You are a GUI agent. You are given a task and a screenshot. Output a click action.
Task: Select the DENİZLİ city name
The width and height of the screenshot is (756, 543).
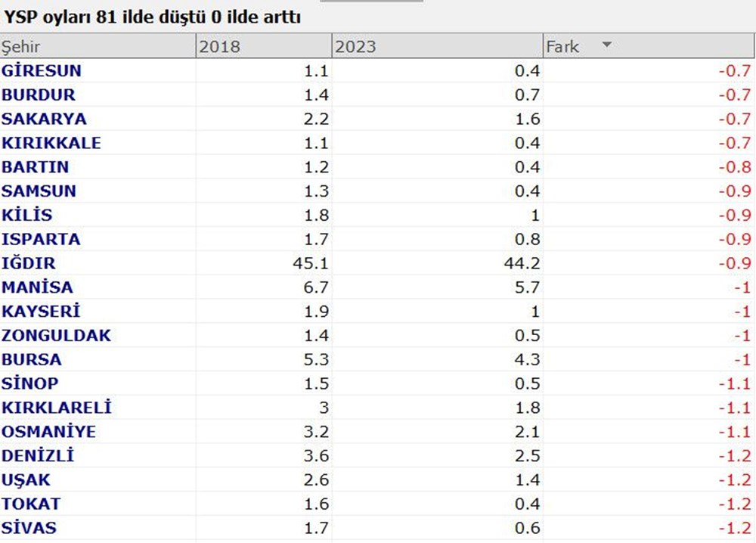pos(38,456)
